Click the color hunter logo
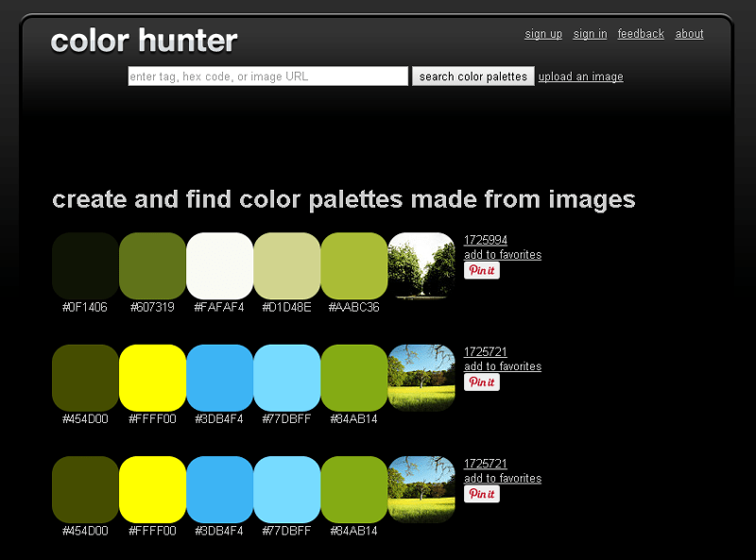The height and width of the screenshot is (560, 756). [x=144, y=41]
